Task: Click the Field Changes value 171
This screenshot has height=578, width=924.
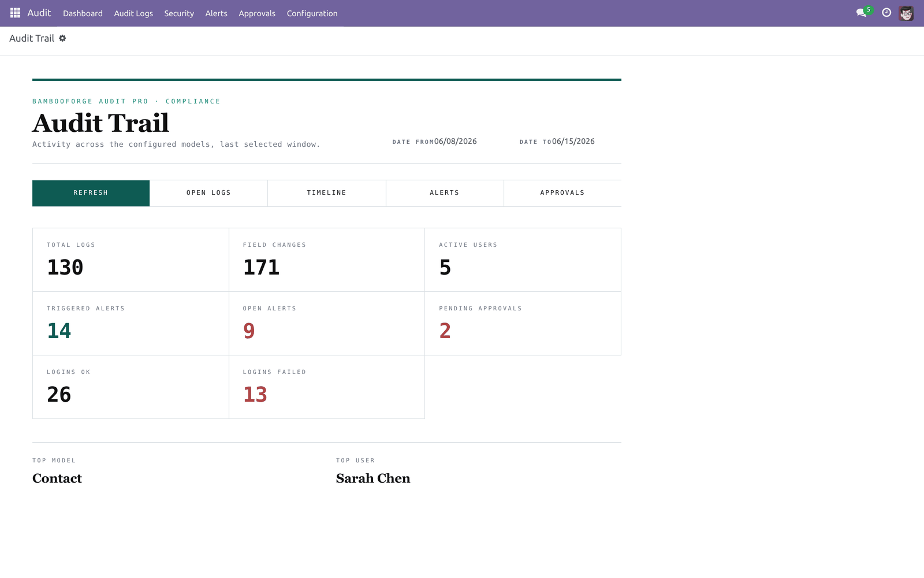Action: (261, 268)
